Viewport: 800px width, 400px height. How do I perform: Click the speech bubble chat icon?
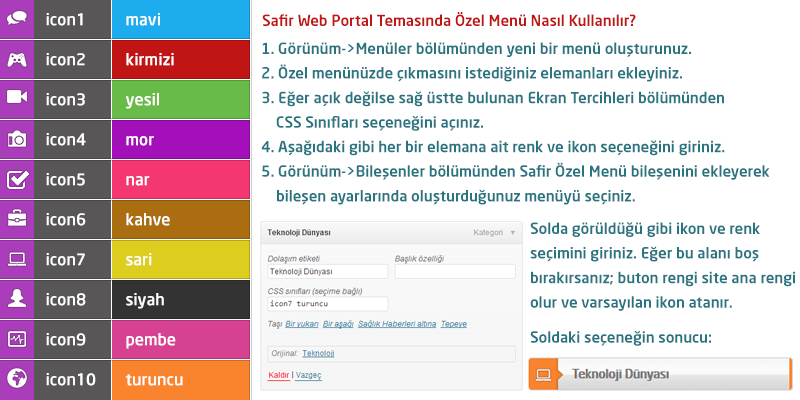point(17,18)
